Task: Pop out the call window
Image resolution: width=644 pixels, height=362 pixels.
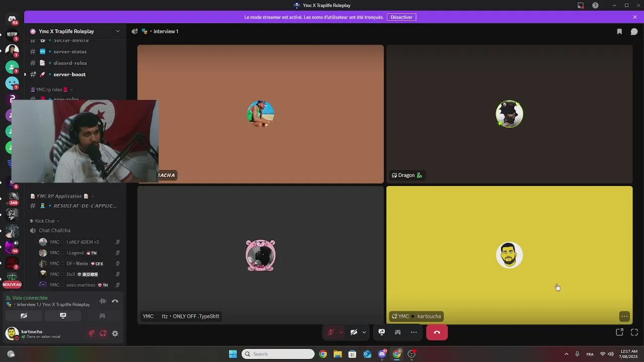Action: (x=619, y=332)
